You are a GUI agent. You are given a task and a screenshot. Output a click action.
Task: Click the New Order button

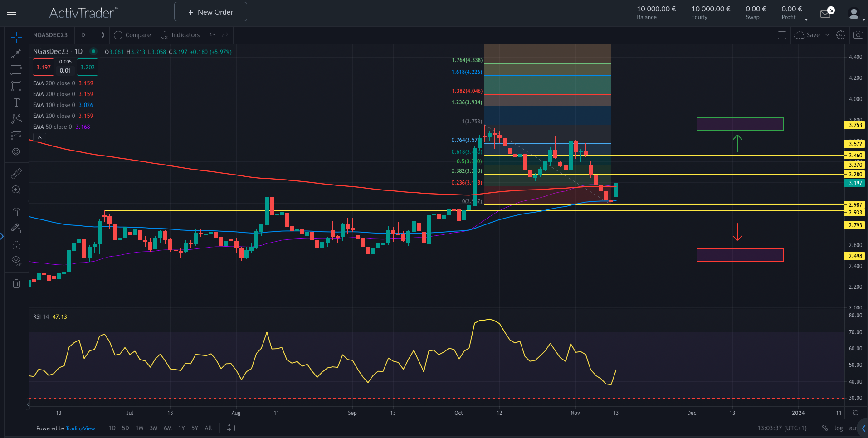pyautogui.click(x=210, y=12)
